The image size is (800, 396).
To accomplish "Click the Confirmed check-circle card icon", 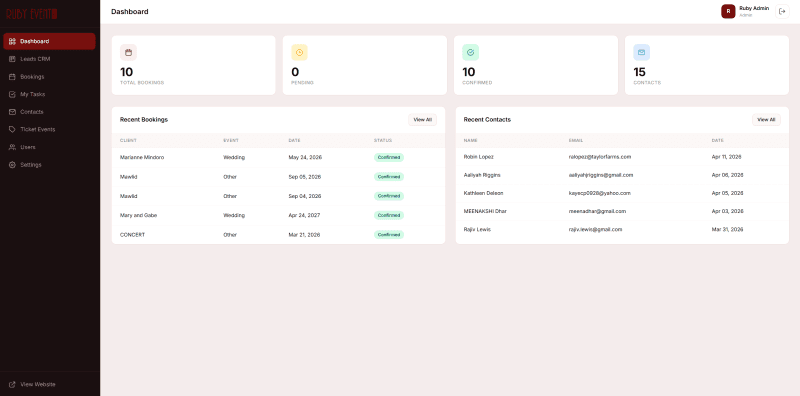I will click(470, 52).
